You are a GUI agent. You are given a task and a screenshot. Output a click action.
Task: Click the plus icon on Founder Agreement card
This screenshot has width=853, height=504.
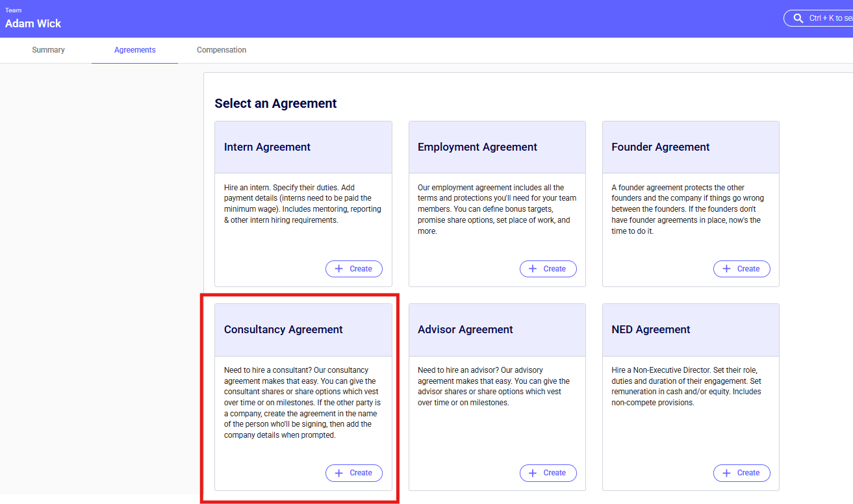pos(726,269)
